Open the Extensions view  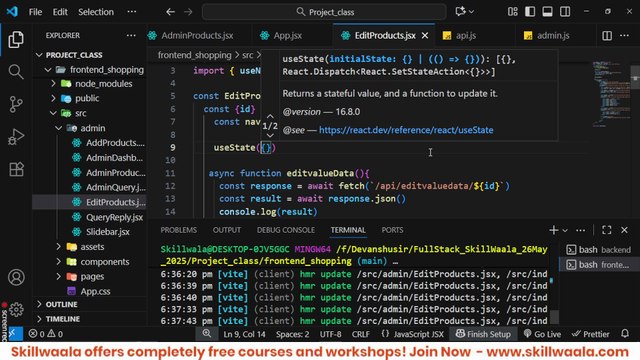pos(16,169)
